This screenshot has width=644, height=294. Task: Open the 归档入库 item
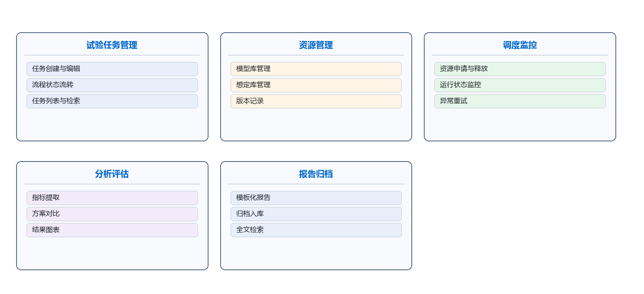click(316, 214)
